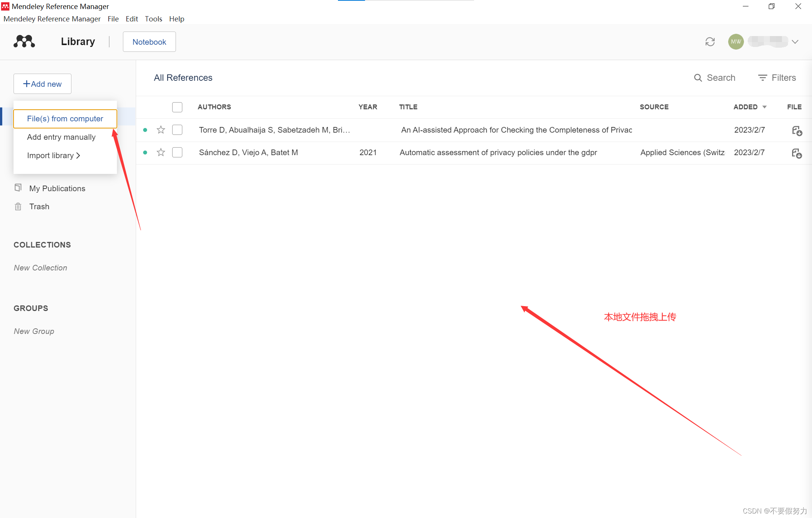Tick checkbox for Sánchez D row
Image resolution: width=812 pixels, height=518 pixels.
click(177, 153)
